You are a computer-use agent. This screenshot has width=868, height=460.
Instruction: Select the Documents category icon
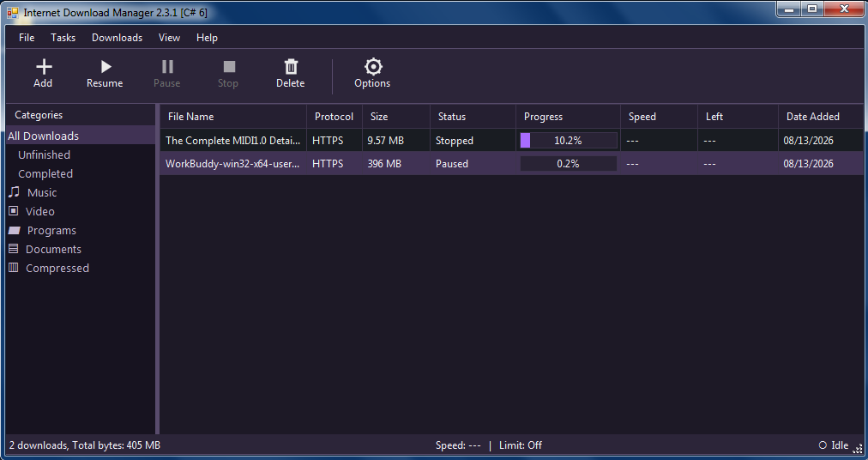[14, 249]
